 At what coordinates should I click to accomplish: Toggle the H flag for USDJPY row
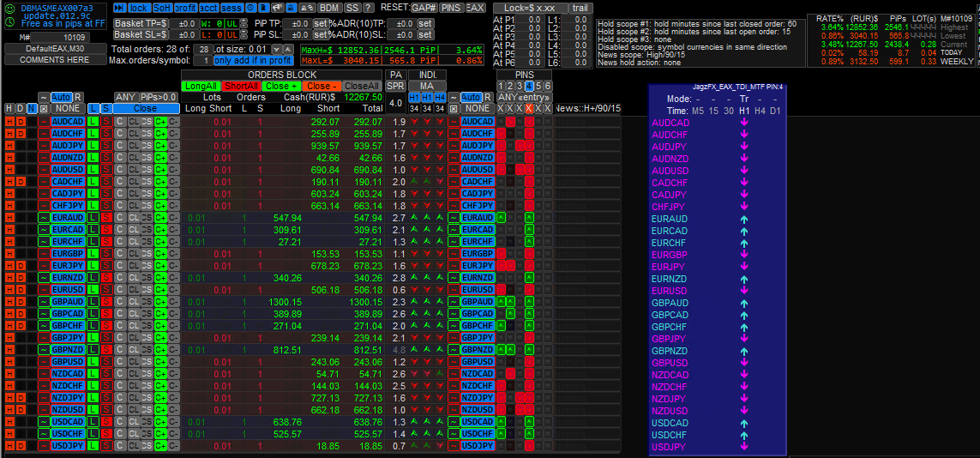9,445
